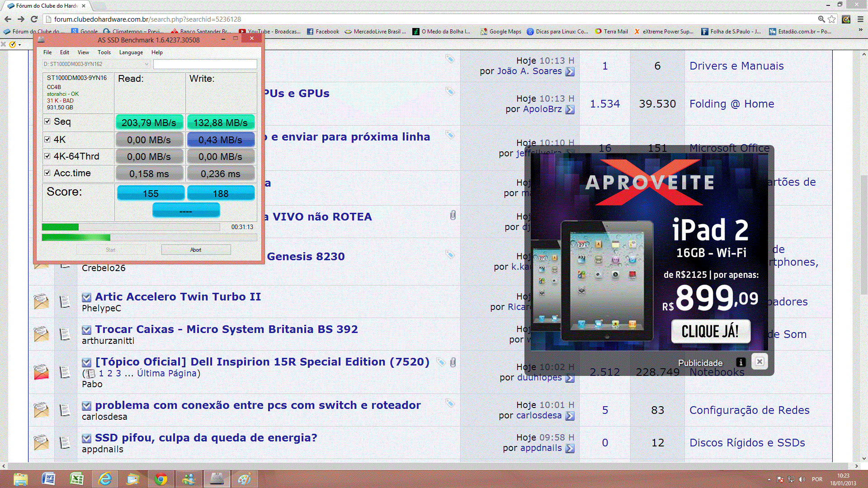Image resolution: width=868 pixels, height=488 pixels.
Task: Launch Excel from the taskbar
Action: [77, 479]
